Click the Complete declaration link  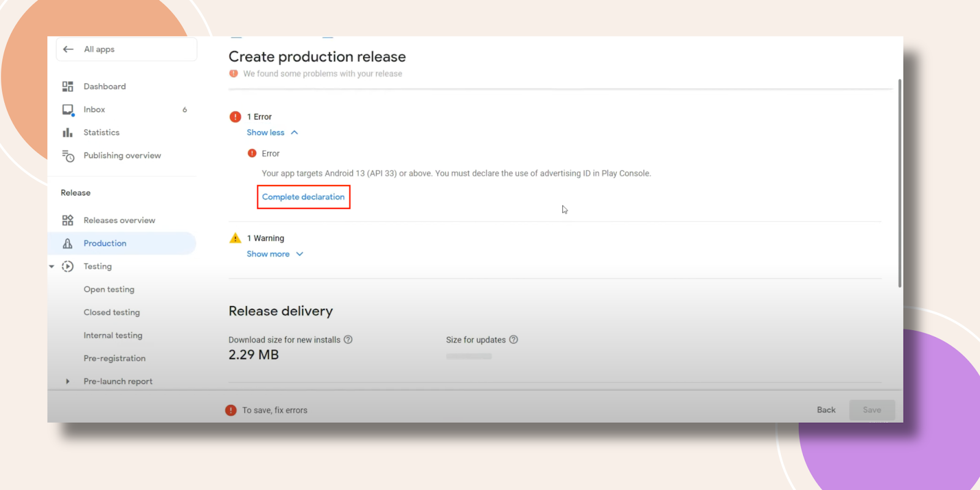303,197
